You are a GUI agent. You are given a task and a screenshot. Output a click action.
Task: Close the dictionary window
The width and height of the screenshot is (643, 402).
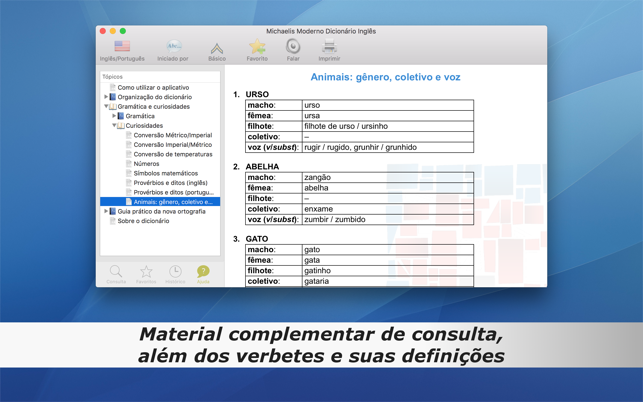tap(103, 31)
